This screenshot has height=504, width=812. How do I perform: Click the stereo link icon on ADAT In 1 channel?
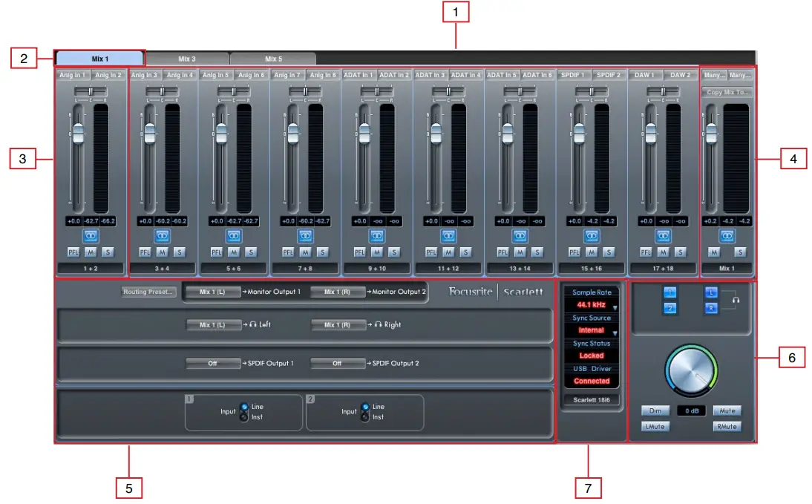(376, 235)
